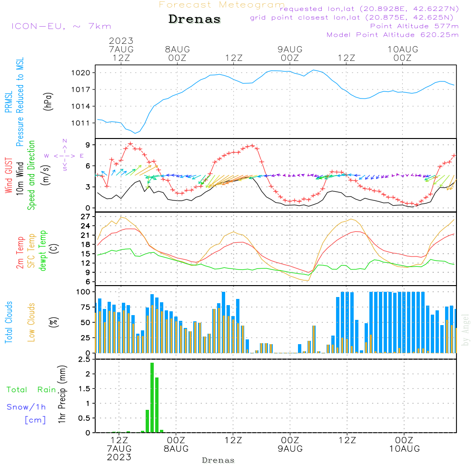Select the Model Point Altitude 620.25m text

(393, 35)
